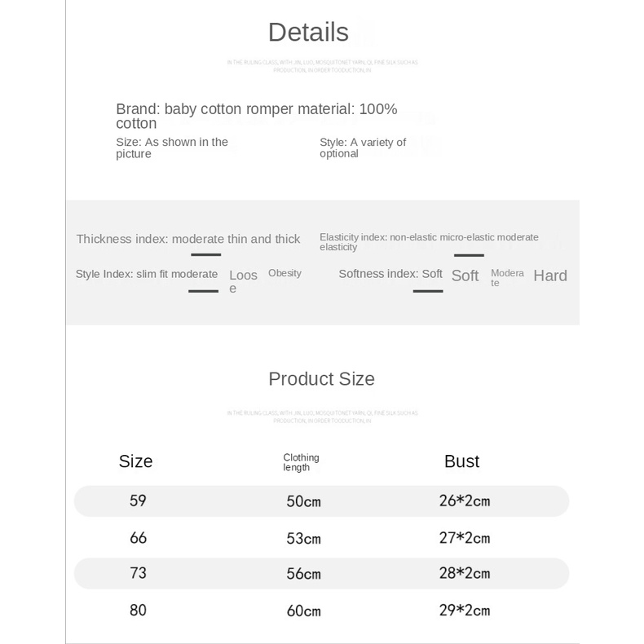
Task: Select size 80 in the table
Action: (138, 610)
